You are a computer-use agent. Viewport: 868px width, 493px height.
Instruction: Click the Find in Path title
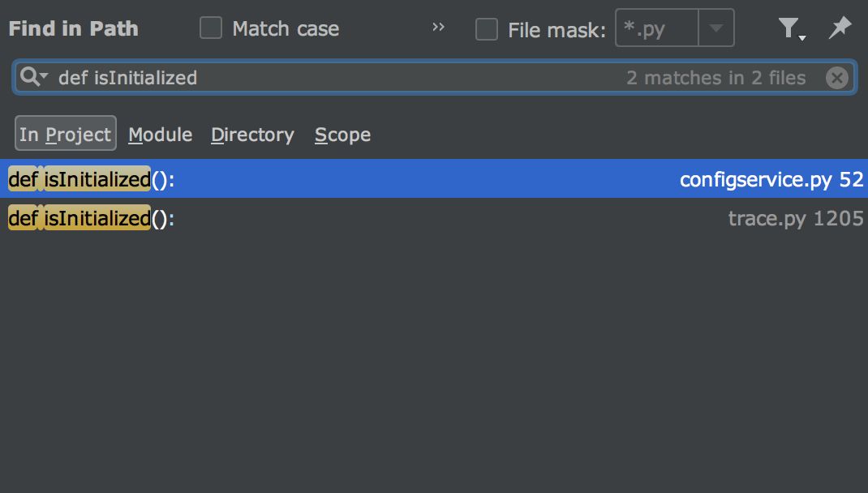tap(74, 28)
